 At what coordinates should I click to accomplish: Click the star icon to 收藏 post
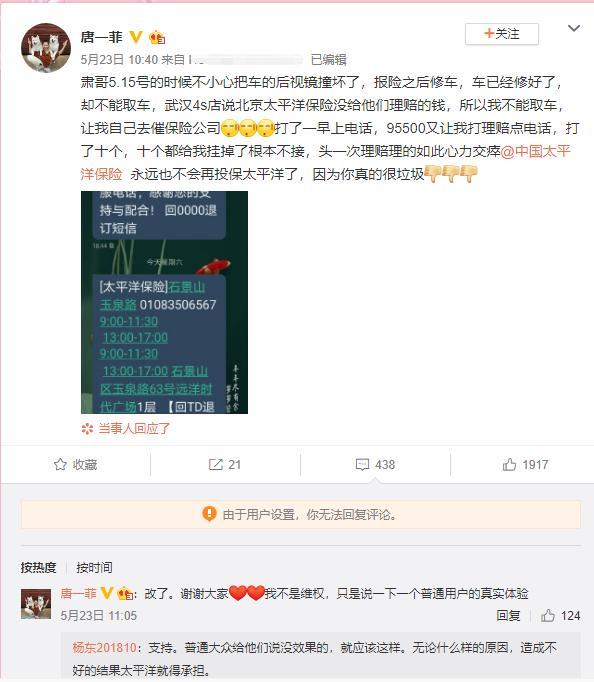click(60, 465)
